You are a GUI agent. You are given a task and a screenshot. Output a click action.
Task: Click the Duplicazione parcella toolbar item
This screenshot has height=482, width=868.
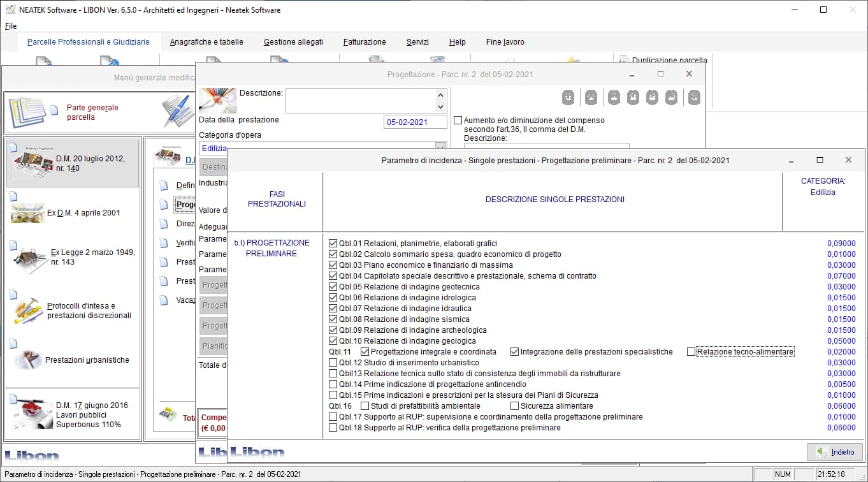click(x=663, y=60)
